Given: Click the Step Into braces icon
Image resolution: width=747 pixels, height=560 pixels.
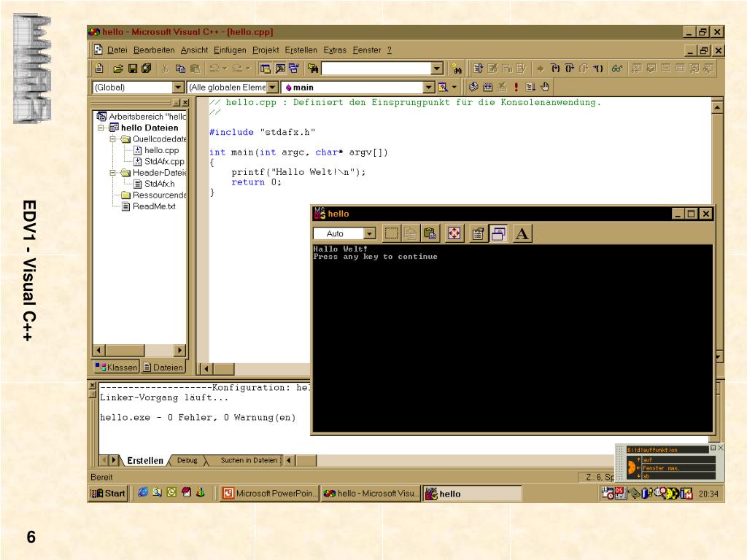Looking at the screenshot, I should (x=555, y=69).
